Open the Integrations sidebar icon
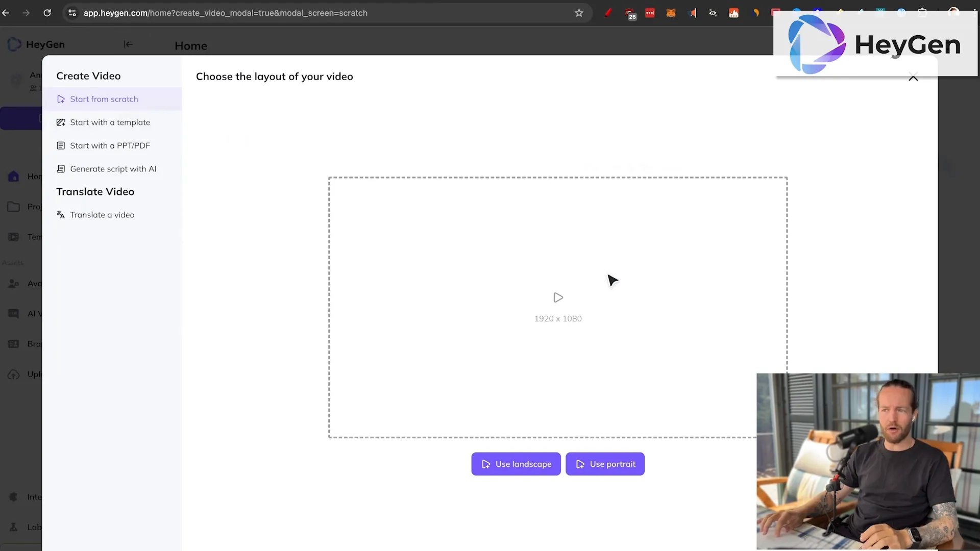This screenshot has height=551, width=980. (x=14, y=497)
